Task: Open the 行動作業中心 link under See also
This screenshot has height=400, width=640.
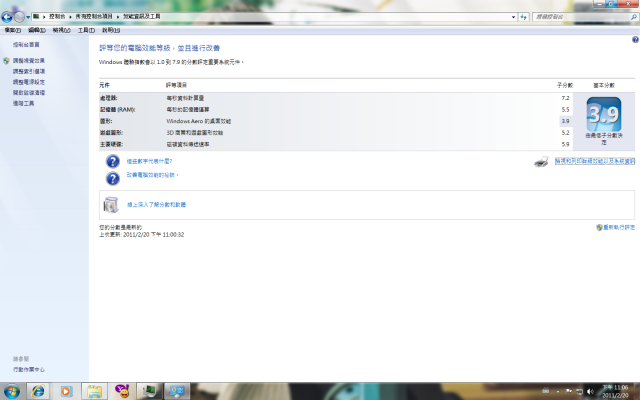Action: point(29,369)
